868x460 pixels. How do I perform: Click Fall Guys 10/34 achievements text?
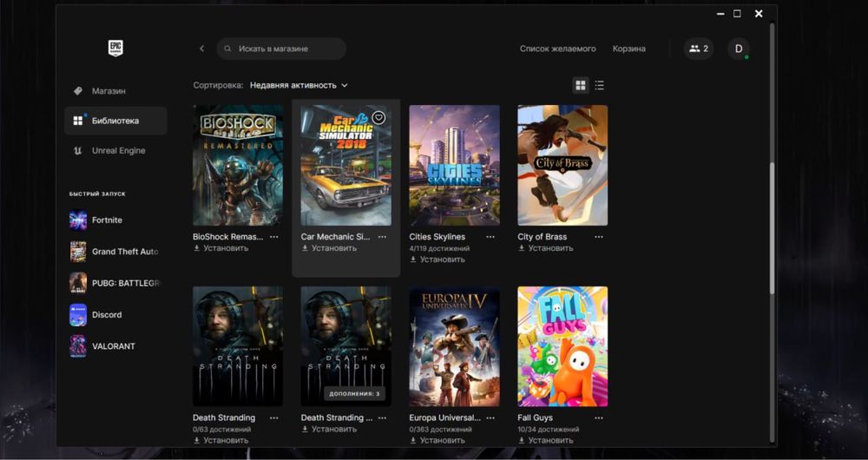[x=549, y=429]
